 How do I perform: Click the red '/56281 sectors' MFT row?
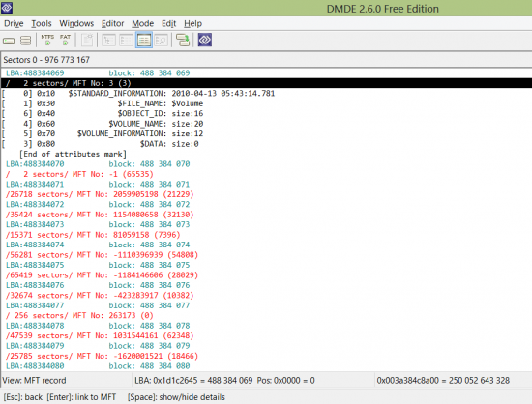102,255
